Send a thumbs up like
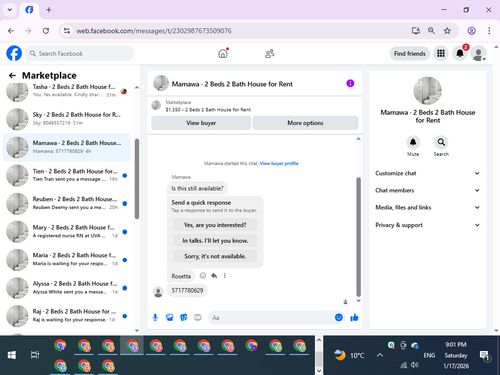 [x=354, y=317]
